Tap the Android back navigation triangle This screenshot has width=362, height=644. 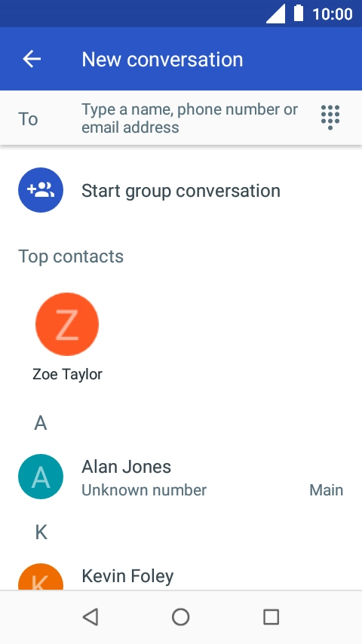[90, 617]
